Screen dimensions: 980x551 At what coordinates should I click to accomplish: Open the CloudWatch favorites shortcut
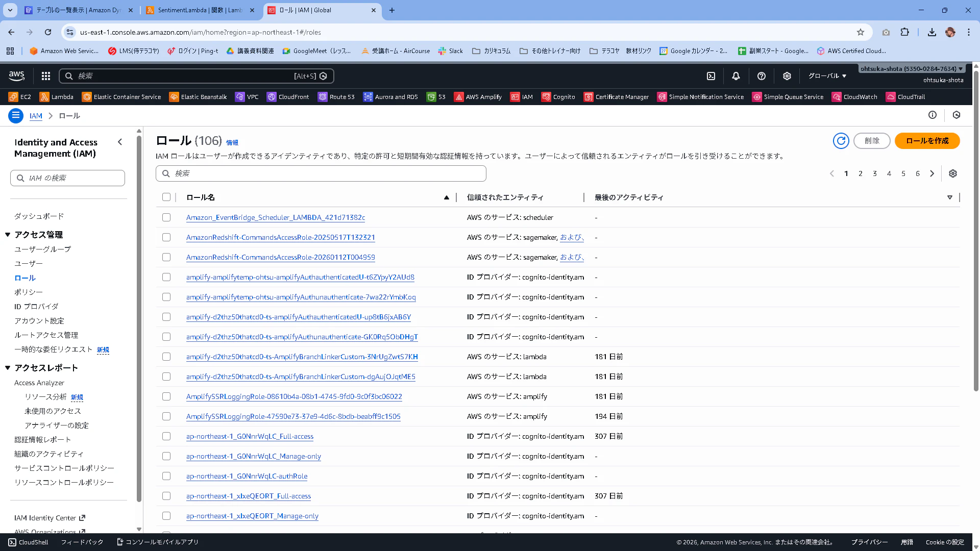pos(855,97)
